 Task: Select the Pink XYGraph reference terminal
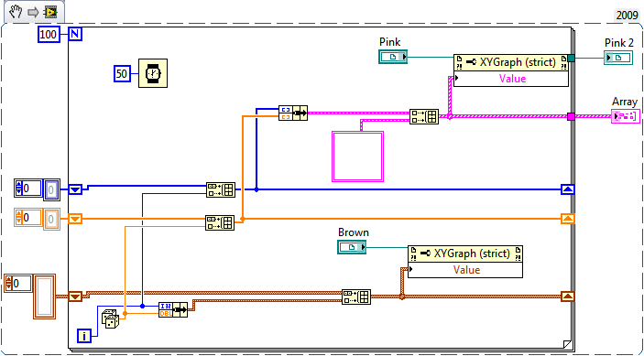393,57
